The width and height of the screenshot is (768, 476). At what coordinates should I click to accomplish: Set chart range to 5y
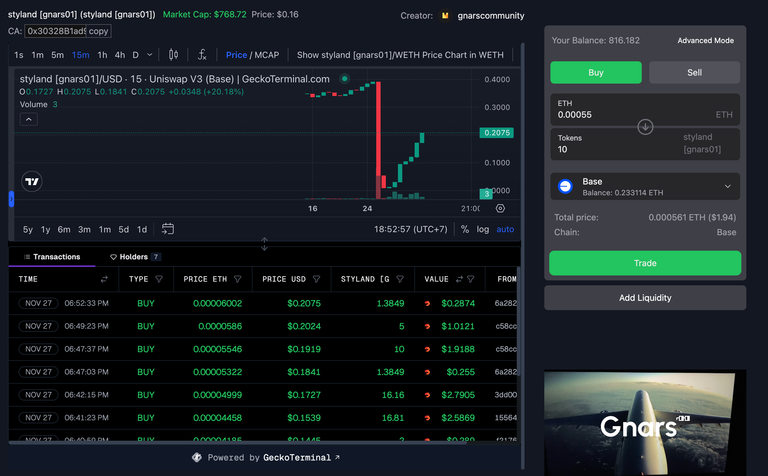(x=28, y=229)
